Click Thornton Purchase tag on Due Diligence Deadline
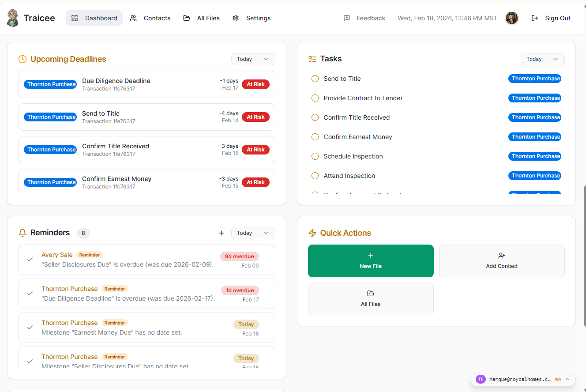The height and width of the screenshot is (392, 586). pos(50,84)
